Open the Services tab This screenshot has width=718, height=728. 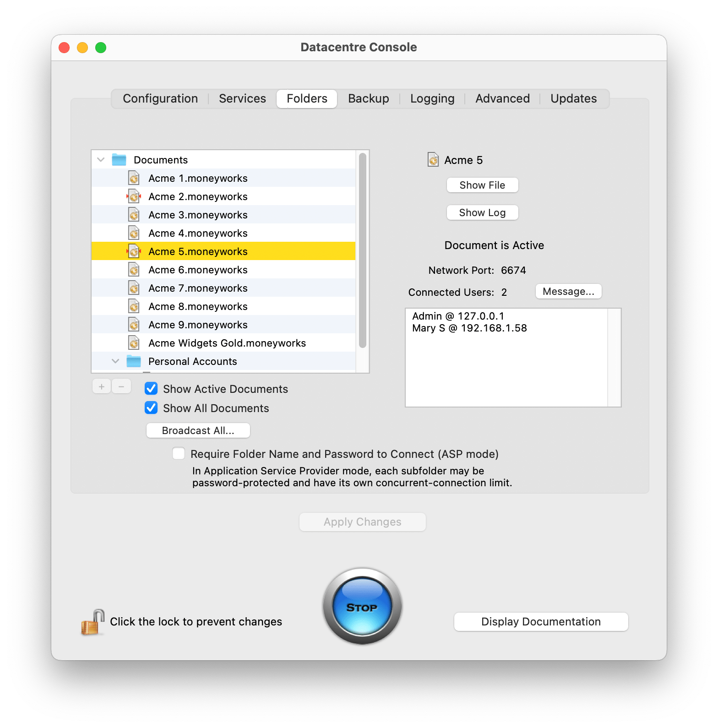(x=242, y=98)
